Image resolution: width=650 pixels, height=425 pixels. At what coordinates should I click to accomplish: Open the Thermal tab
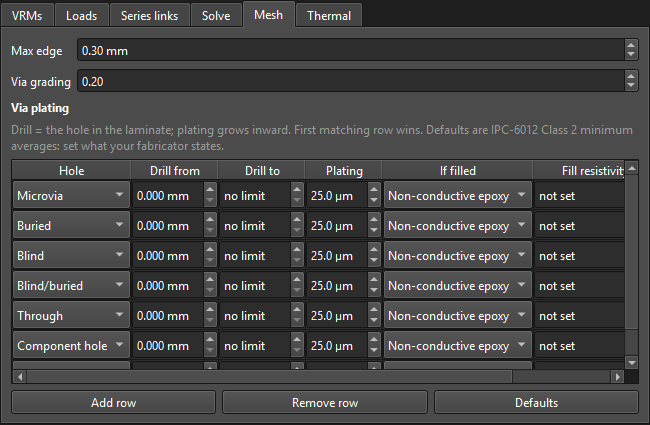[329, 16]
